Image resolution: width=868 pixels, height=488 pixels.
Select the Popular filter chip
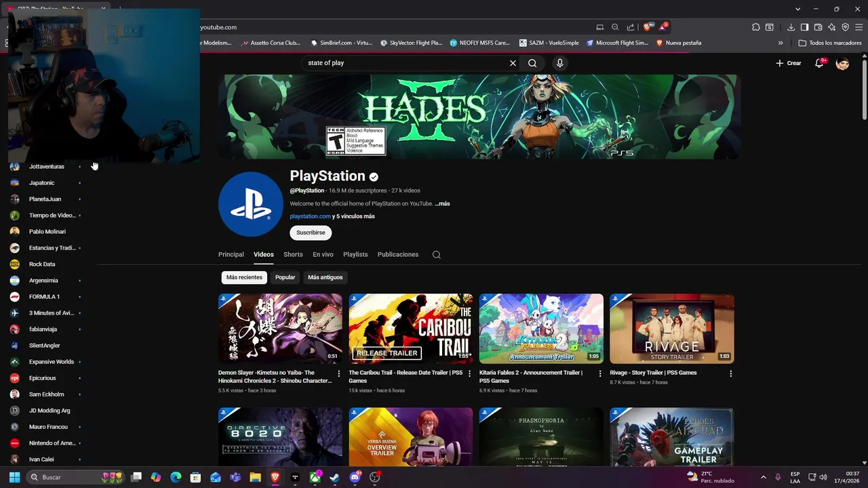click(285, 277)
